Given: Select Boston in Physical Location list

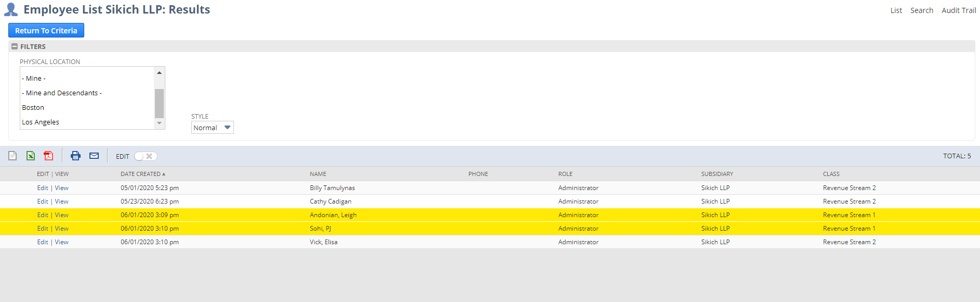Looking at the screenshot, I should [x=33, y=108].
